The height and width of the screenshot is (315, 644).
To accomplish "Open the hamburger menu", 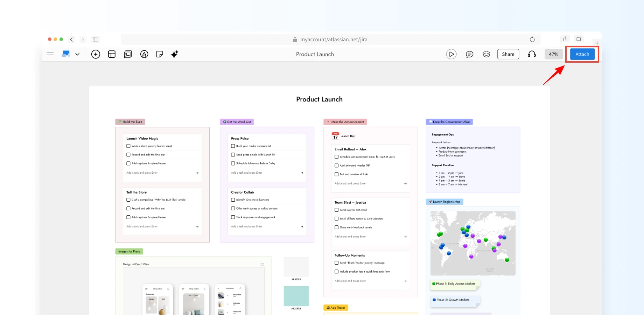I will point(50,54).
